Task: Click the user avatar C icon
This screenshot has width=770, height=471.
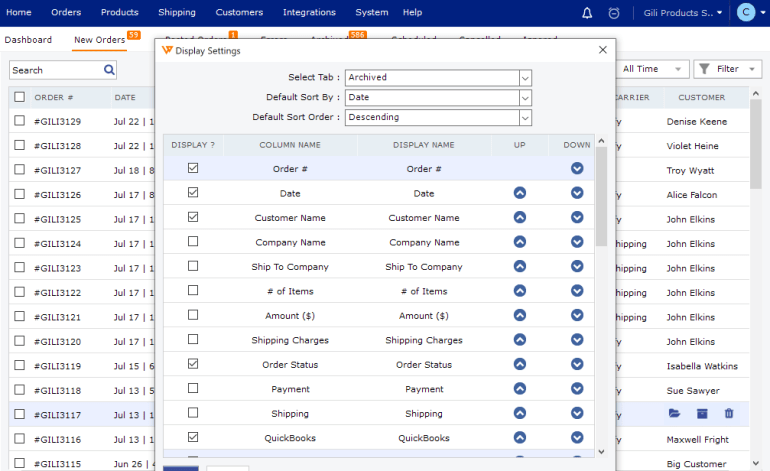Action: [745, 13]
